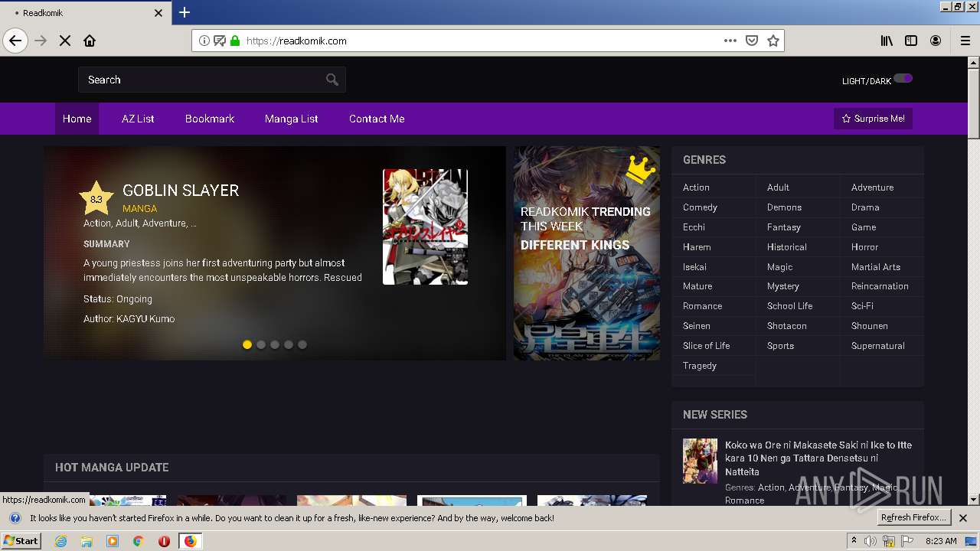The image size is (980, 551).
Task: Toggle the Light/Dark mode switch
Action: click(x=903, y=78)
